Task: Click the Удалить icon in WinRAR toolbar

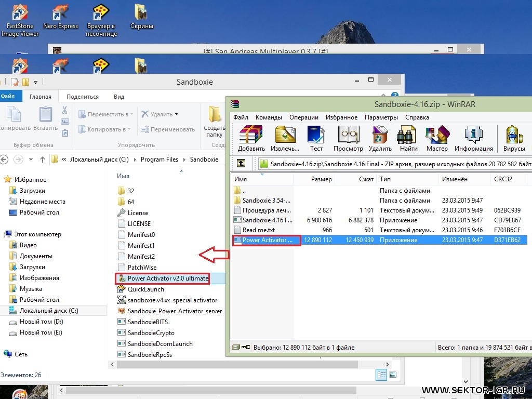Action: tap(380, 138)
